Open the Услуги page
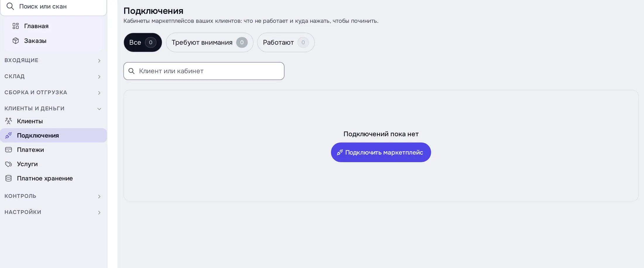This screenshot has height=268, width=644. tap(53, 164)
